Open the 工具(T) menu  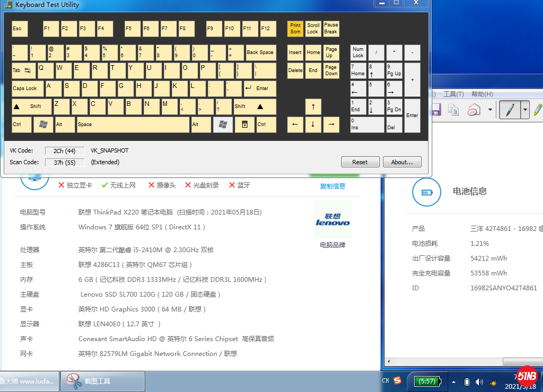tap(453, 94)
